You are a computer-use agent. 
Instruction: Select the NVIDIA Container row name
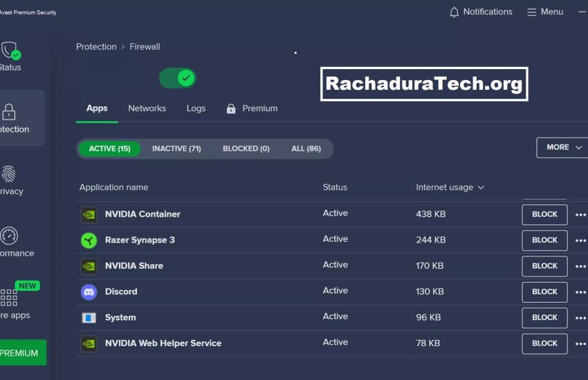coord(143,214)
